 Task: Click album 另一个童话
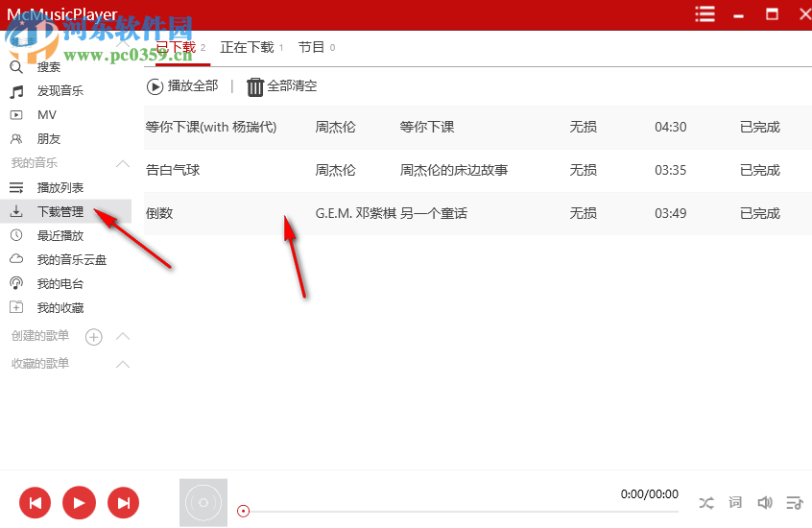[x=434, y=213]
